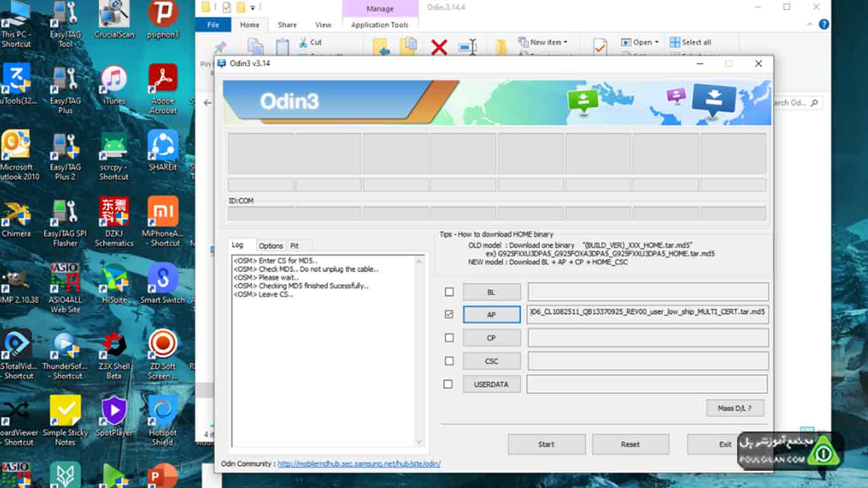Click the Mass D/L ? button

[735, 408]
